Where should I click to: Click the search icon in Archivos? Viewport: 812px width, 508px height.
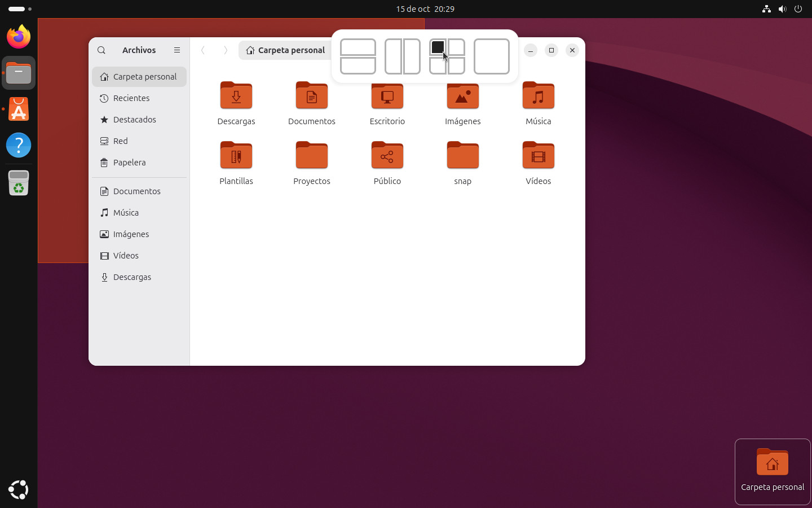point(101,50)
